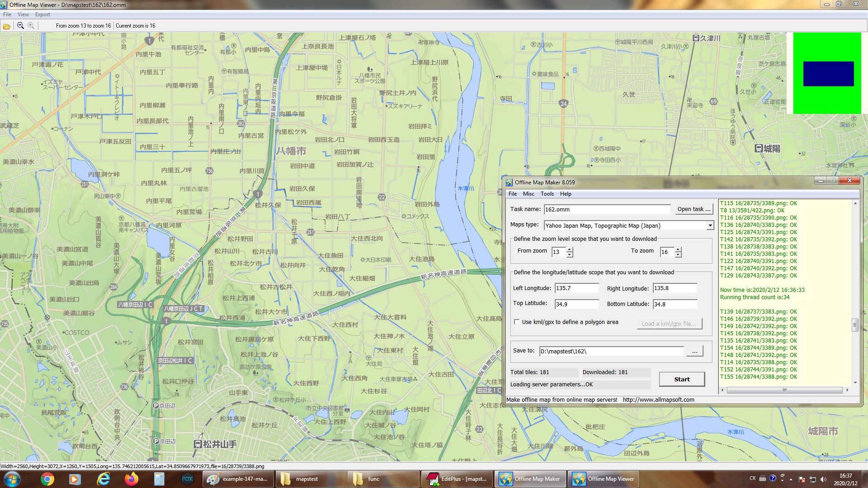The image size is (868, 488).
Task: Switch to example-147-ma... taskbar window
Action: click(238, 479)
